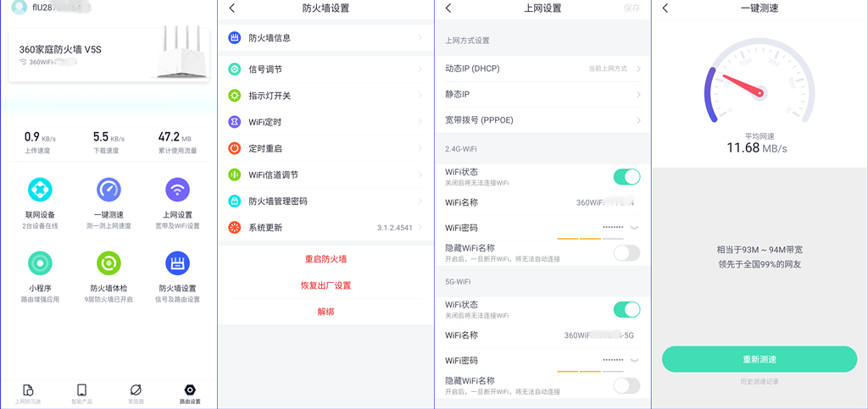Click the 系统更新 update icon

[235, 227]
